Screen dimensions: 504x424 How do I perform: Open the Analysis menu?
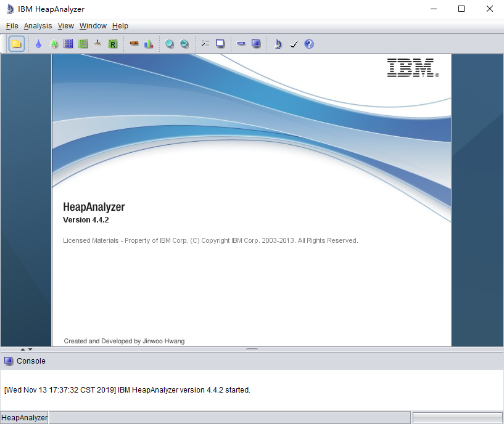38,26
